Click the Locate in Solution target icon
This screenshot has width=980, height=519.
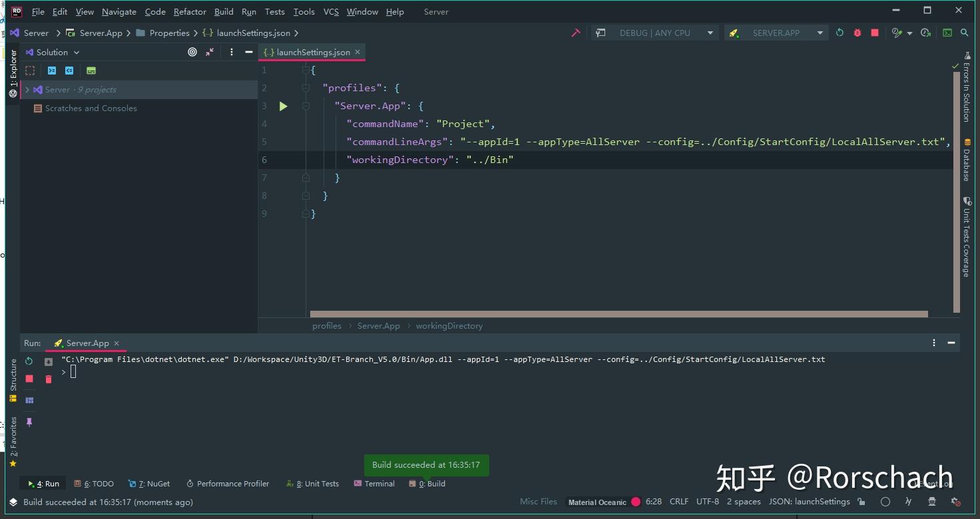(x=192, y=52)
